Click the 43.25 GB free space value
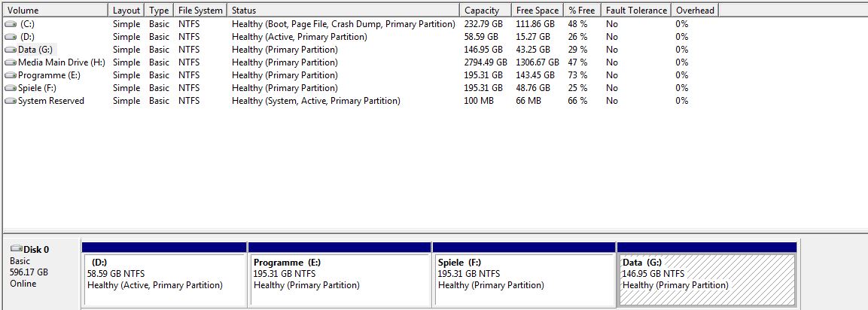Viewport: 868px width, 310px height. click(x=533, y=50)
